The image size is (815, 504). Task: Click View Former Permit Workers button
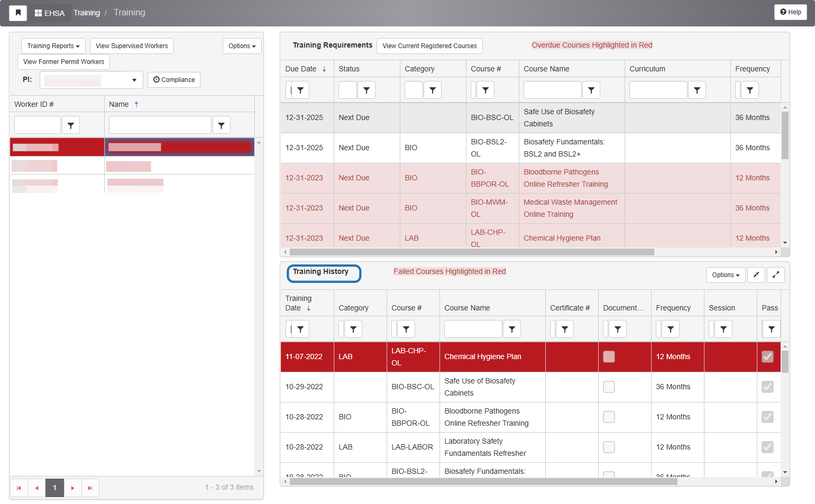(63, 62)
